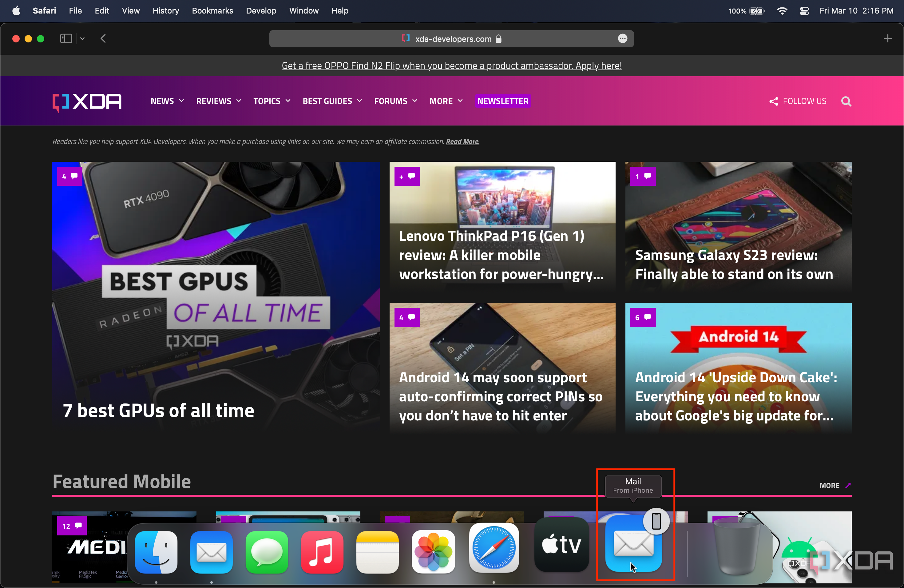Open the Messages app in Dock
Image resolution: width=904 pixels, height=588 pixels.
coord(267,552)
